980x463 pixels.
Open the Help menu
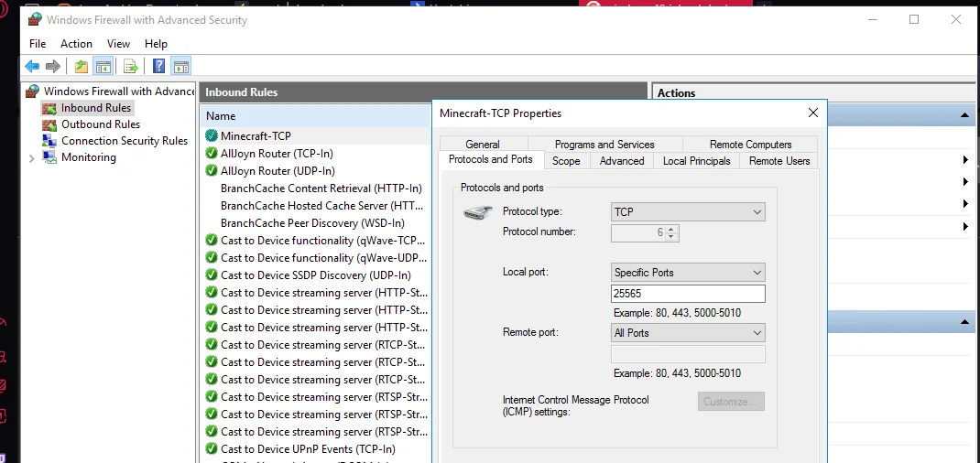pyautogui.click(x=156, y=44)
